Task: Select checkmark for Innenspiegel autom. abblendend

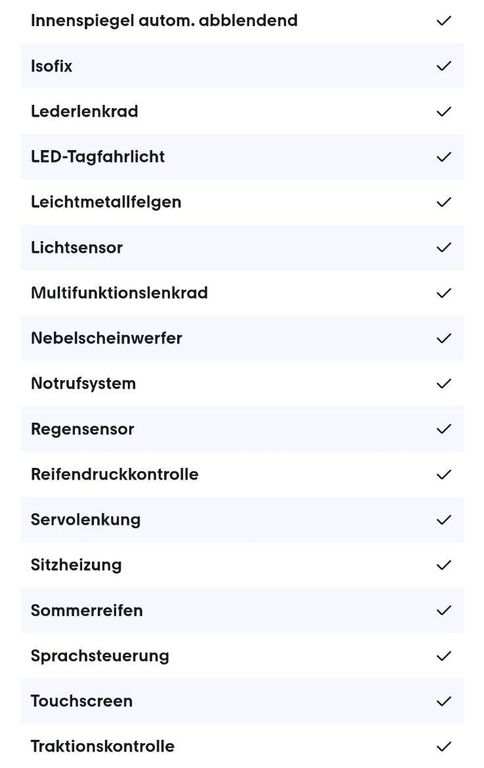Action: 443,21
